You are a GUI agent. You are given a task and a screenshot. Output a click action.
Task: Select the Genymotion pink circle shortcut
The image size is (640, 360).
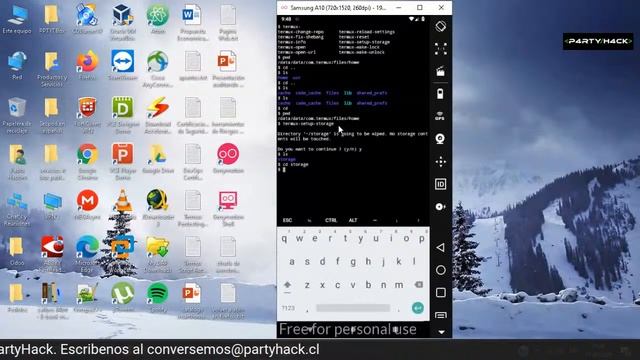pyautogui.click(x=228, y=159)
